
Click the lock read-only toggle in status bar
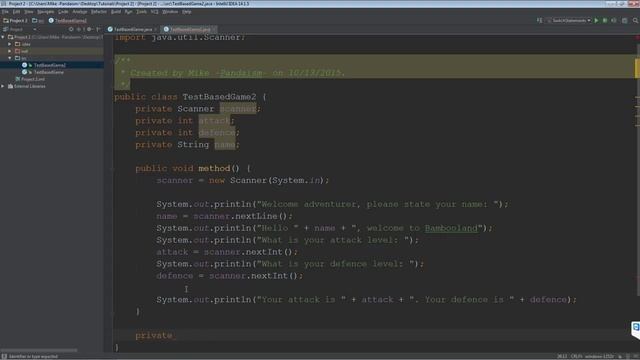click(620, 357)
